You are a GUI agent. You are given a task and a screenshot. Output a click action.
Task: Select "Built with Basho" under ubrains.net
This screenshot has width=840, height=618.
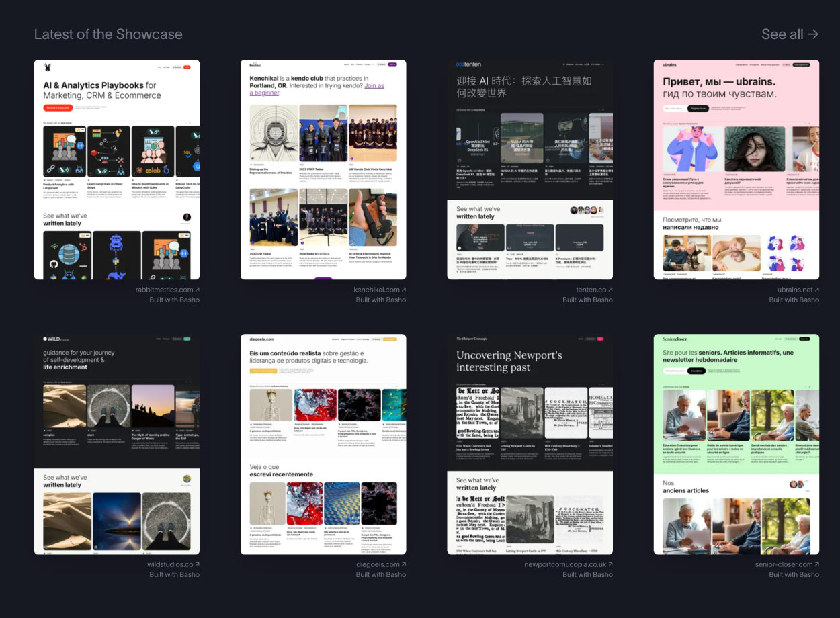click(794, 300)
